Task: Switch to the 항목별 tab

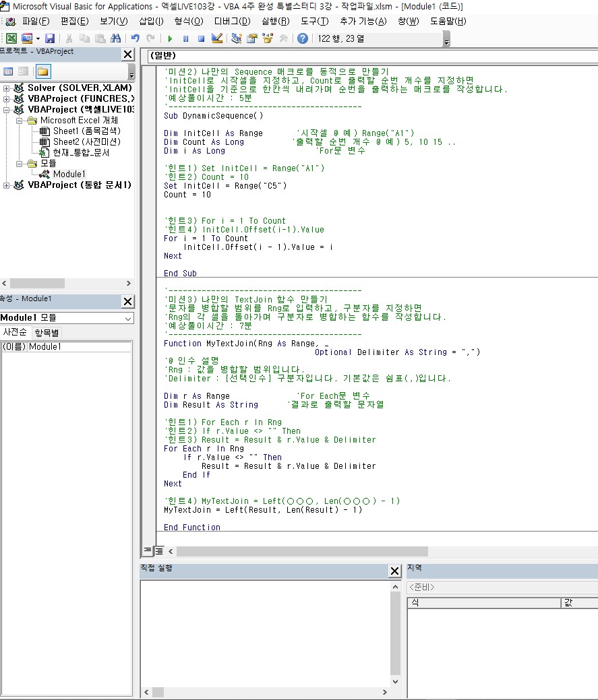Action: click(x=47, y=333)
